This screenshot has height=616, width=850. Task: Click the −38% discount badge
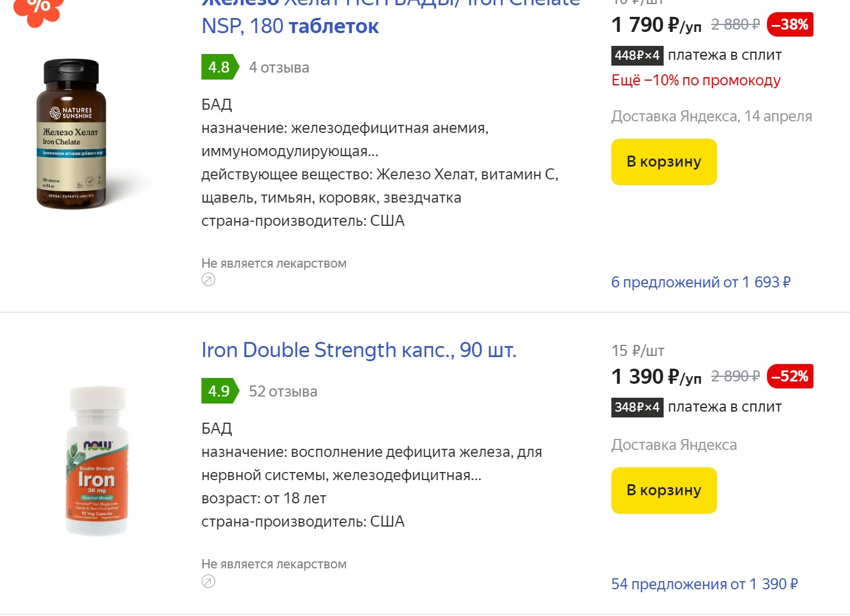pyautogui.click(x=791, y=24)
